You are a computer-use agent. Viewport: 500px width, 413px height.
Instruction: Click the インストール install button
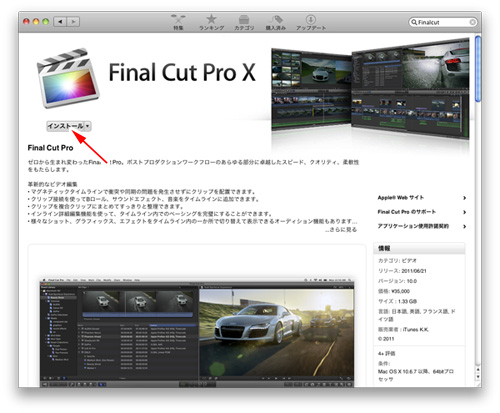coord(65,126)
